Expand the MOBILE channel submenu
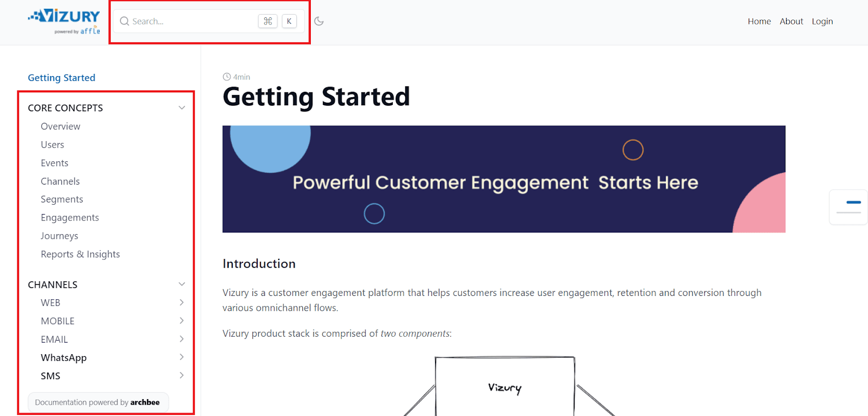Image resolution: width=868 pixels, height=416 pixels. coord(182,321)
